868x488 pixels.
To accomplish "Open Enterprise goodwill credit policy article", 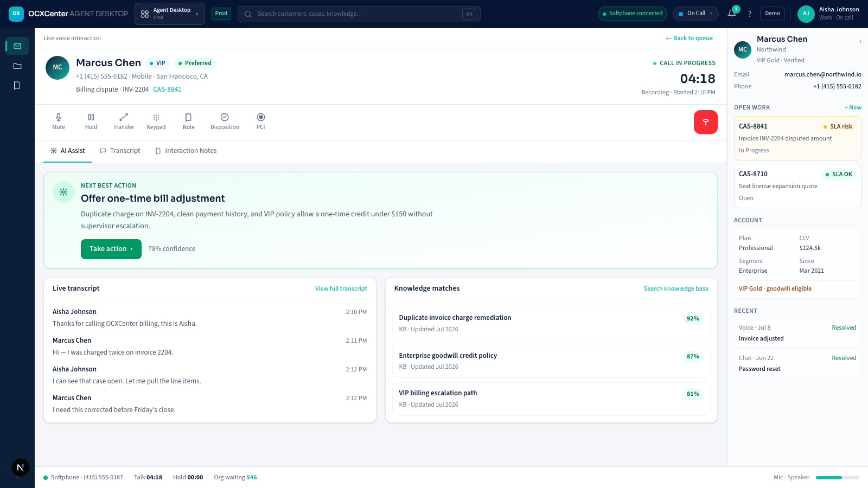I will point(551,361).
